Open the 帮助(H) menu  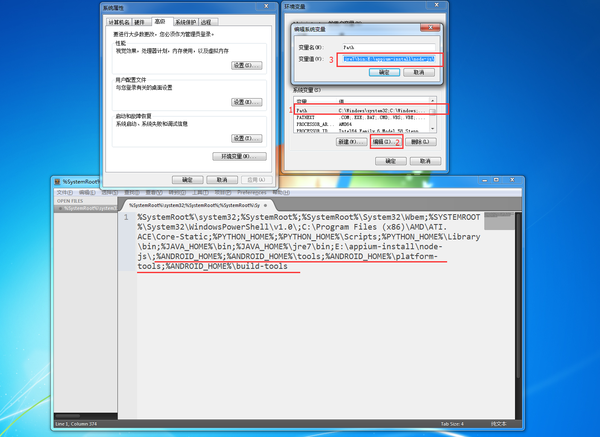coord(281,192)
